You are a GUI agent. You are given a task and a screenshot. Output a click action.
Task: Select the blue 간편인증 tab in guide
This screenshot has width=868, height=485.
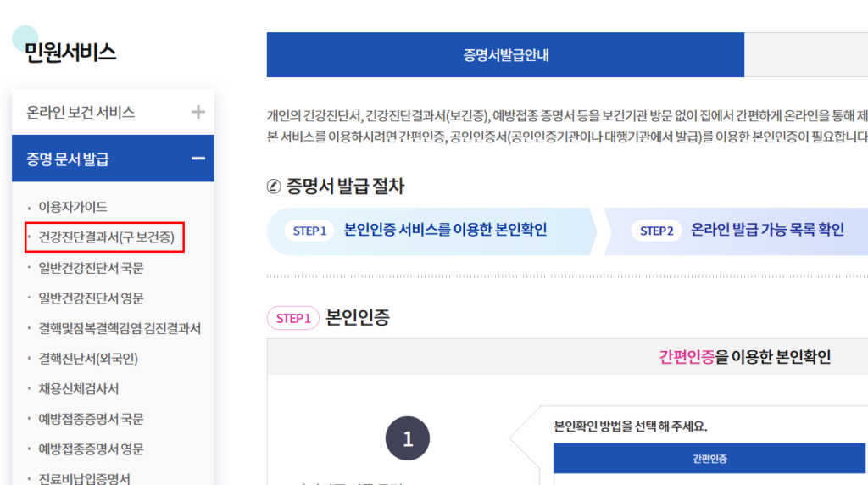[710, 459]
